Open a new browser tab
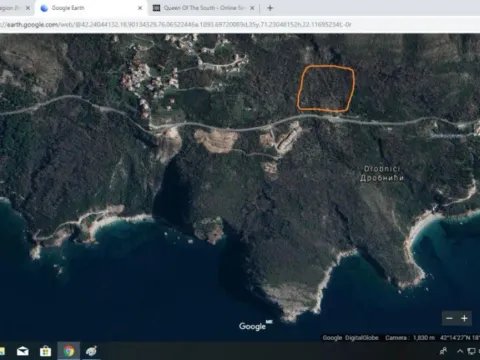The width and height of the screenshot is (480, 360). [270, 8]
